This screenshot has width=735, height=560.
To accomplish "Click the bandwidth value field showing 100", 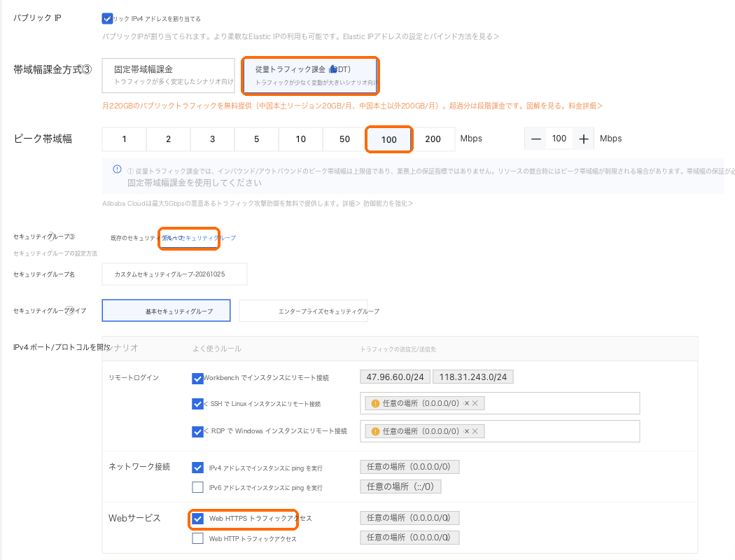I will click(x=559, y=139).
